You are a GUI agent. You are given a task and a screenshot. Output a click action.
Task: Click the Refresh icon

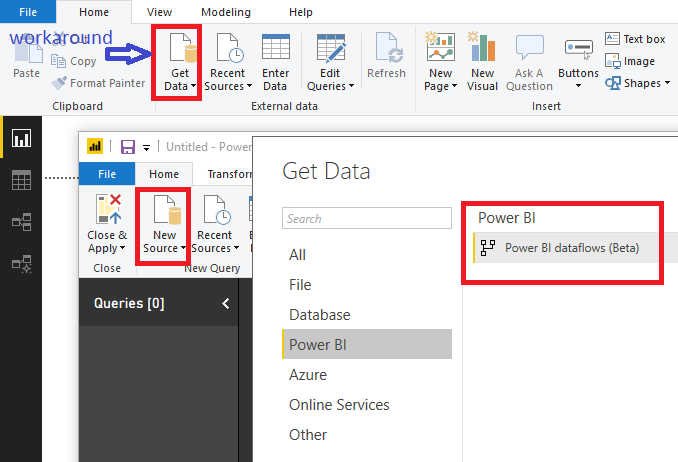tap(389, 47)
